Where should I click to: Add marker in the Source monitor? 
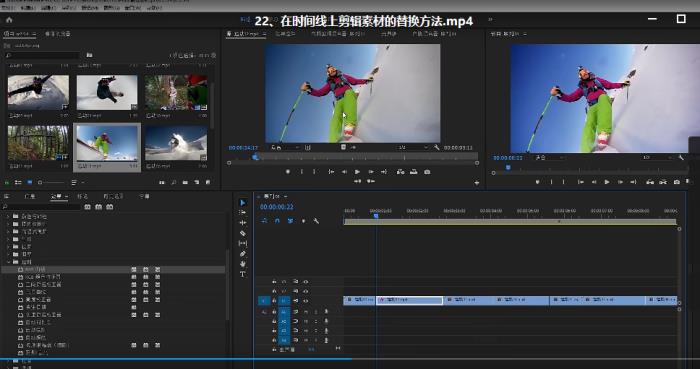[x=288, y=172]
